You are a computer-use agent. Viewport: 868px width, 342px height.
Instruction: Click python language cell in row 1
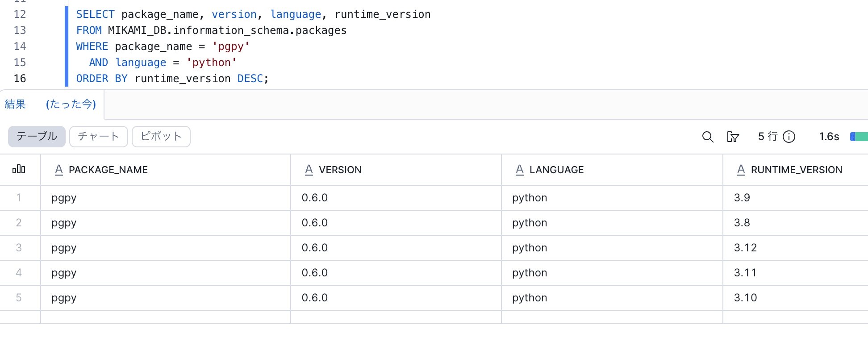(612, 198)
